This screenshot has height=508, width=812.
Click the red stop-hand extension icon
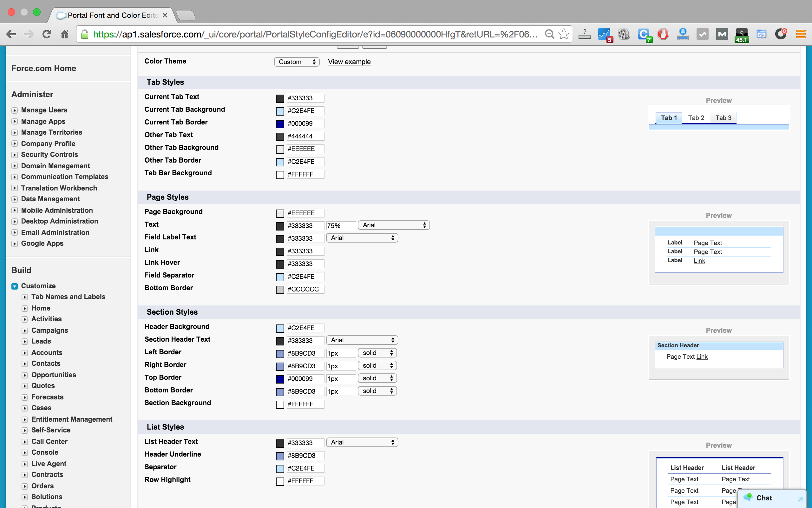[663, 34]
